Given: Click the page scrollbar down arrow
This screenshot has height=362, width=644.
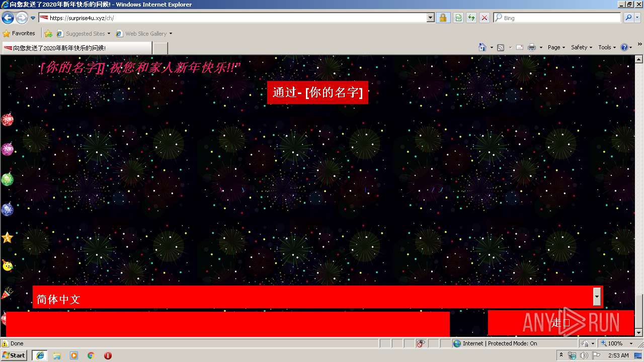Looking at the screenshot, I should coord(639,332).
